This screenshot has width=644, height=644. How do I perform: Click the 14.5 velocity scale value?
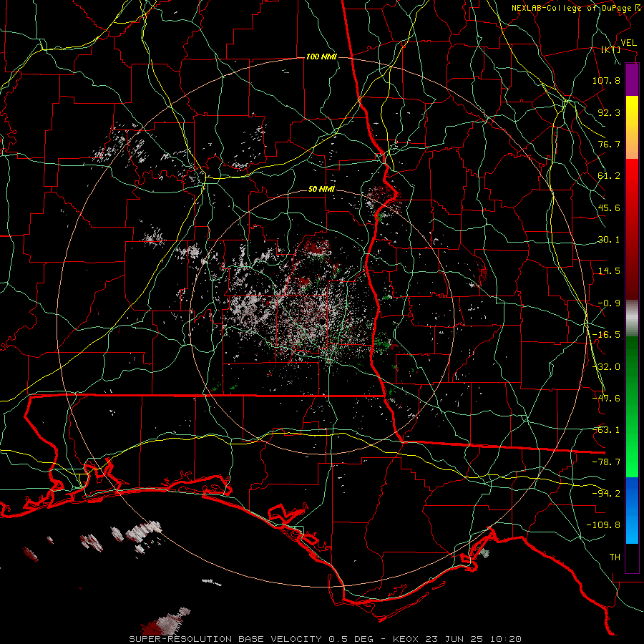click(609, 271)
